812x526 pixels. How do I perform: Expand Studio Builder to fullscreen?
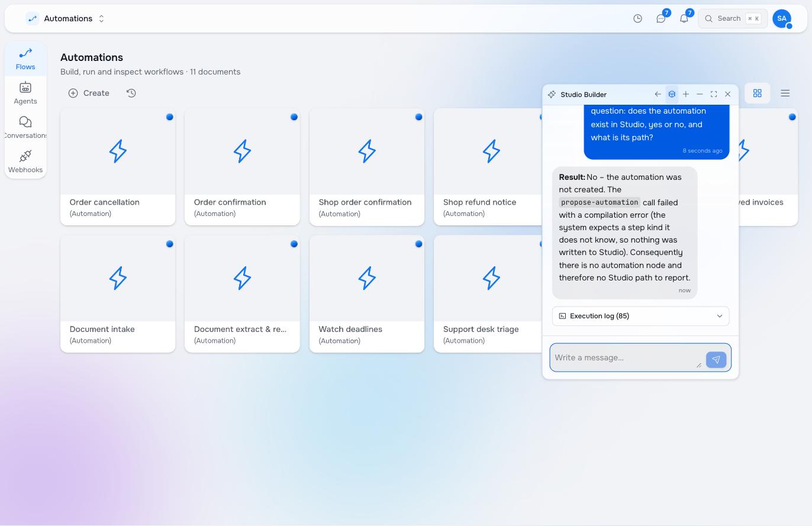[714, 94]
